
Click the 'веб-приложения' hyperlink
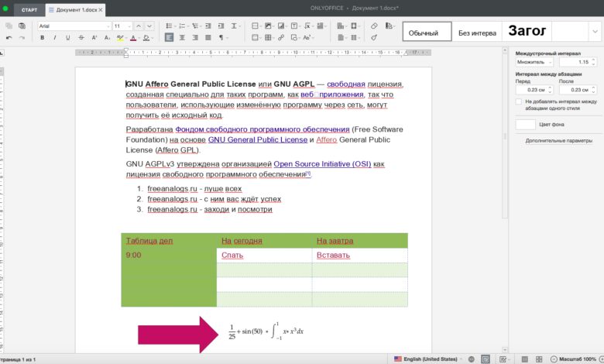click(332, 94)
